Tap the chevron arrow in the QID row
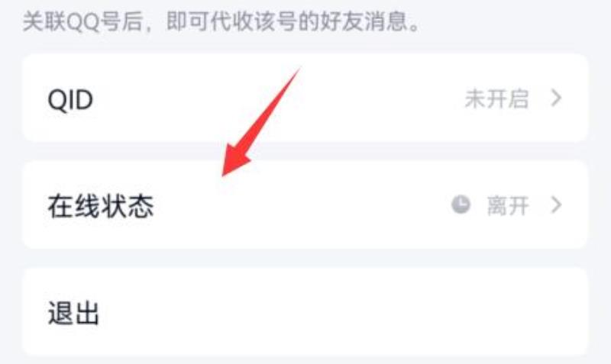Viewport: 611px width, 364px height. coord(557,98)
